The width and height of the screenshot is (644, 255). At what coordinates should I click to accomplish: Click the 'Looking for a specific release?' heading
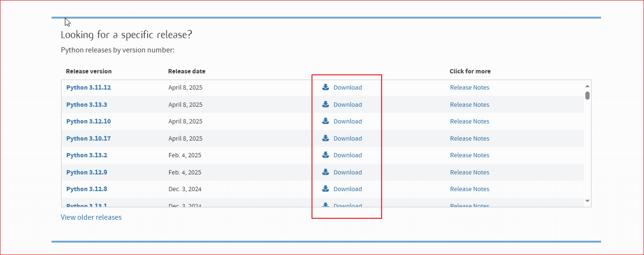[x=126, y=35]
